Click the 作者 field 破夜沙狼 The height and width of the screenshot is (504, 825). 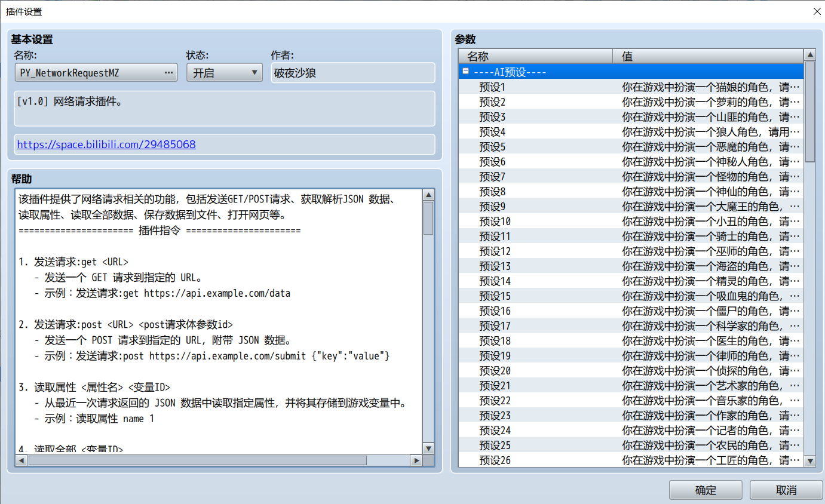tap(352, 73)
